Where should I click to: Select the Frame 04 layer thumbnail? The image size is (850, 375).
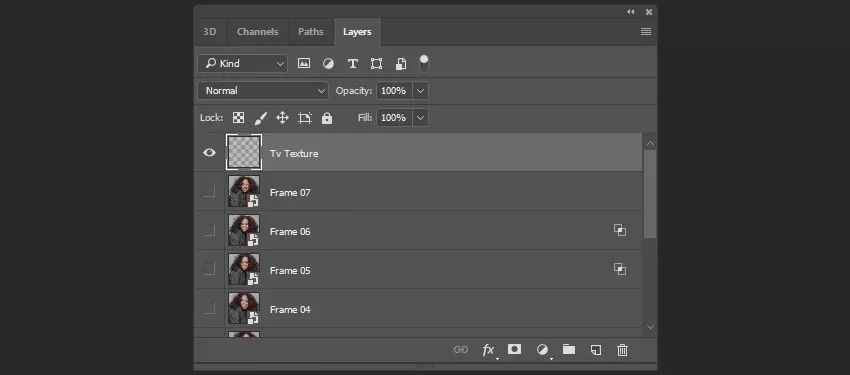pyautogui.click(x=244, y=308)
